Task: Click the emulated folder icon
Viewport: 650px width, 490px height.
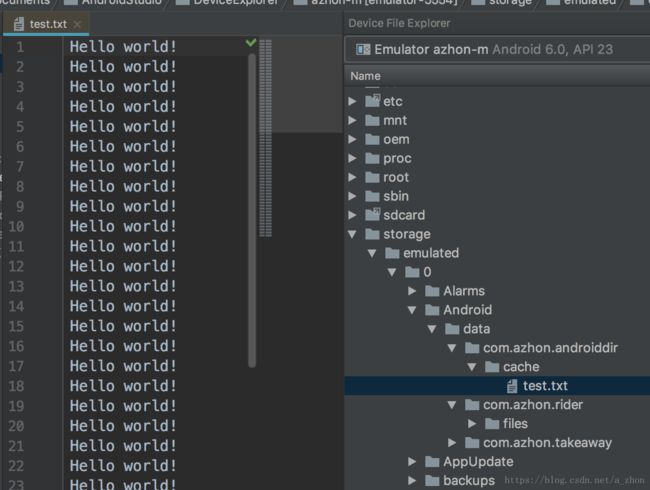Action: pos(392,253)
